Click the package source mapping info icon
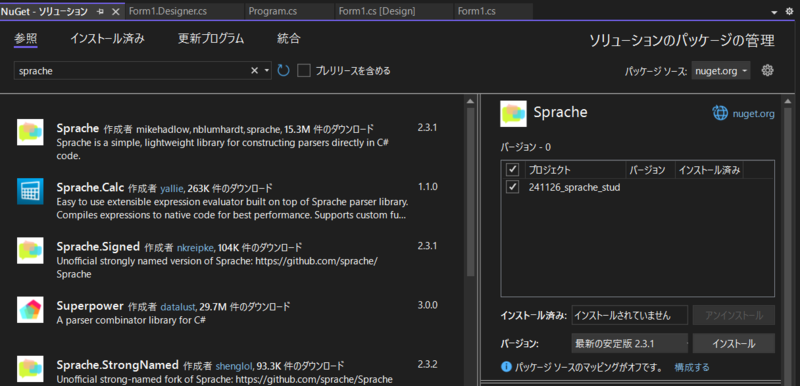Image resolution: width=800 pixels, height=386 pixels. pyautogui.click(x=507, y=367)
